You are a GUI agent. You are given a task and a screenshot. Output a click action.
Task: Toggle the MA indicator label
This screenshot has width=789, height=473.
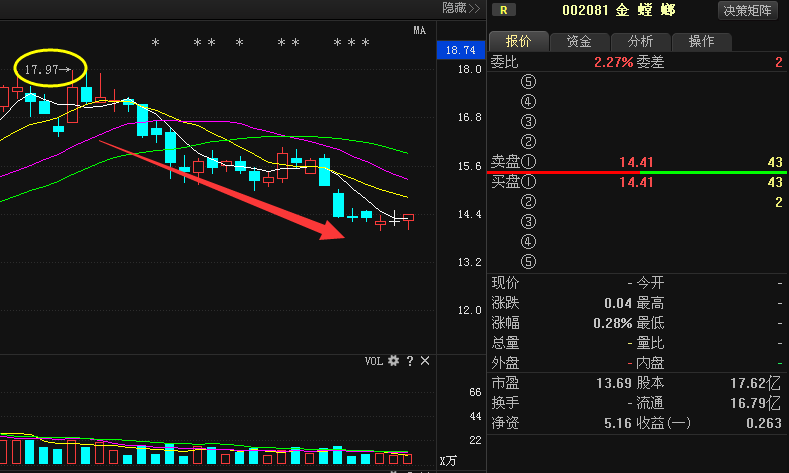420,31
